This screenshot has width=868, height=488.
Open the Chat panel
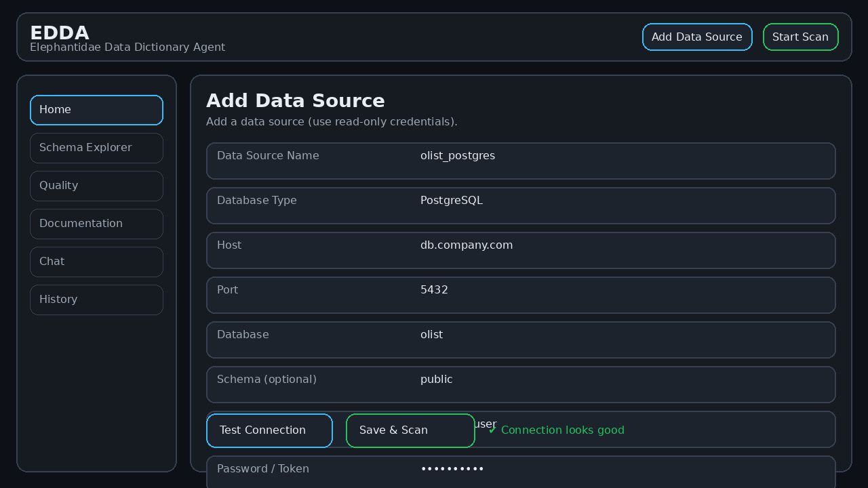pyautogui.click(x=96, y=262)
